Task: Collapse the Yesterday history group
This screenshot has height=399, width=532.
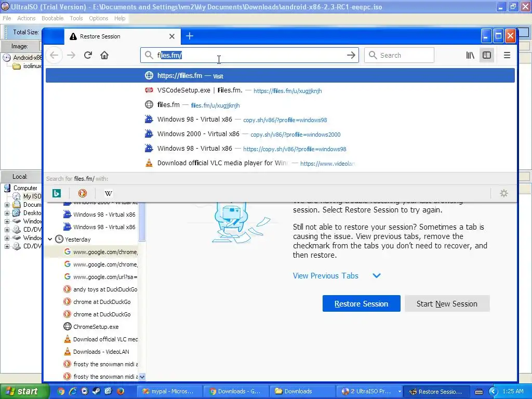Action: (x=50, y=239)
